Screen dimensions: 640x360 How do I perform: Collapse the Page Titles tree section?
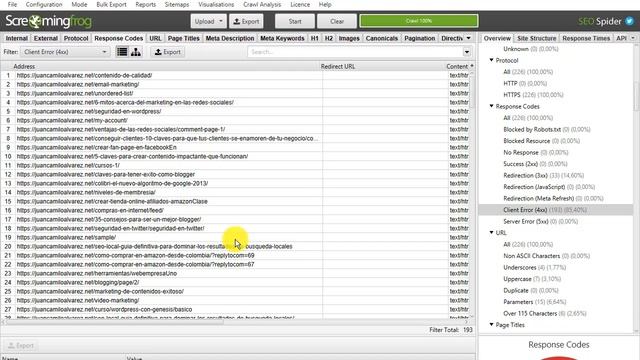(x=491, y=325)
